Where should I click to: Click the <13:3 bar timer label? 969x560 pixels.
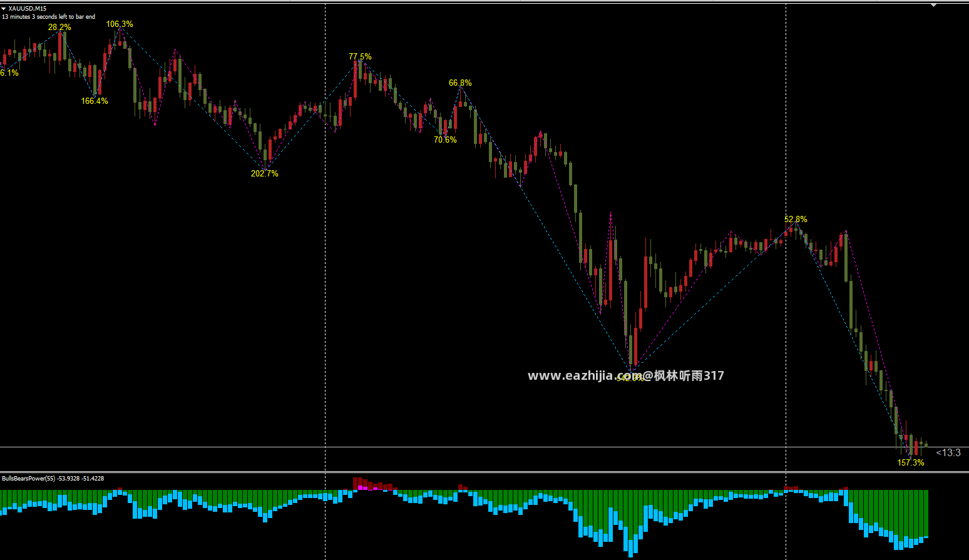tap(948, 452)
